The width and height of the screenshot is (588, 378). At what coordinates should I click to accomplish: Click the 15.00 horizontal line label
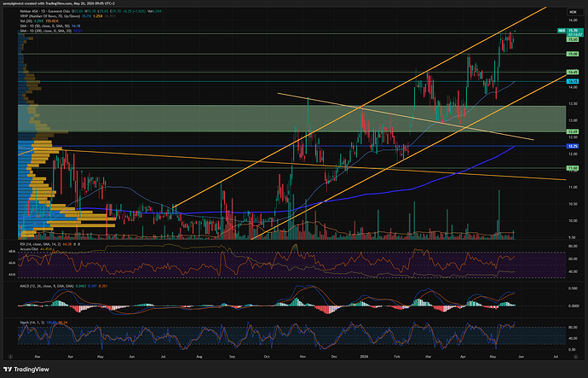click(573, 54)
